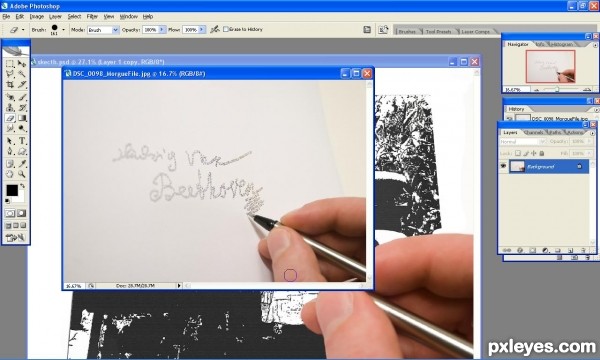Screen dimensions: 600x360
Task: Choose Standard Screen Mode
Action: (8, 226)
